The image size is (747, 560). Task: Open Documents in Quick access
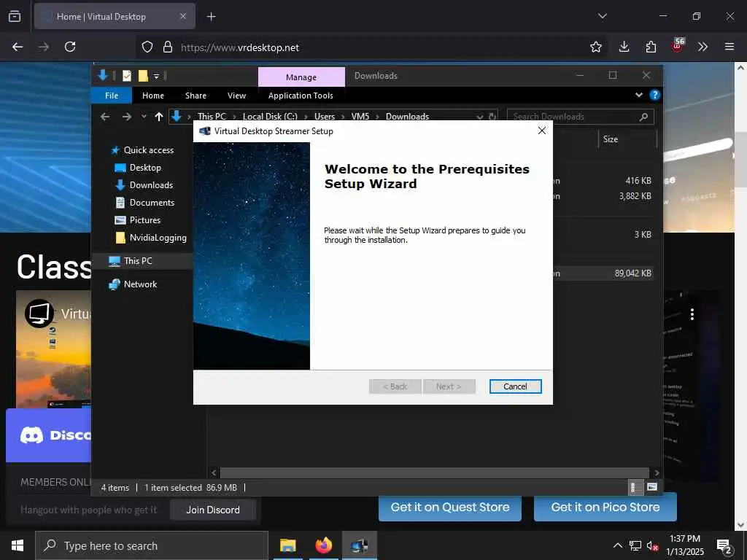coord(152,203)
